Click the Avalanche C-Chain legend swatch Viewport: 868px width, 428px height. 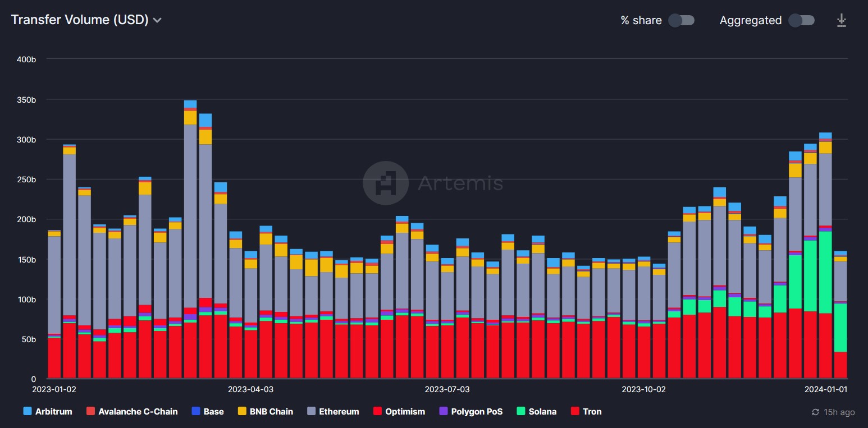coord(90,411)
